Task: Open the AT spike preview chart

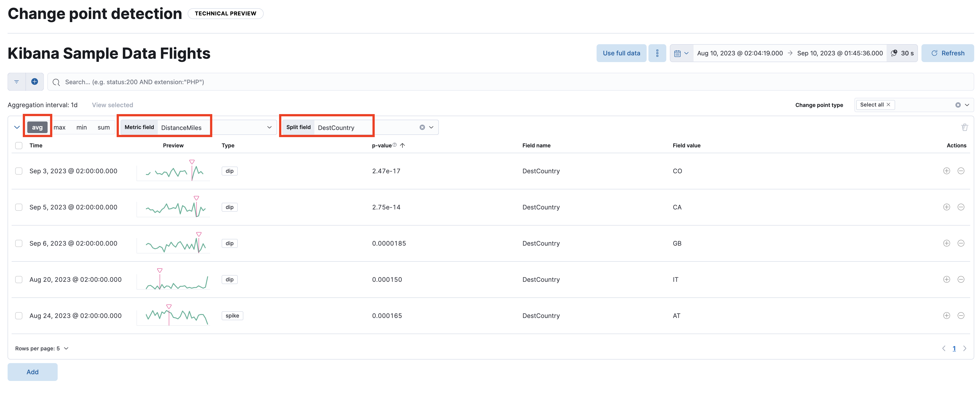Action: (x=173, y=316)
